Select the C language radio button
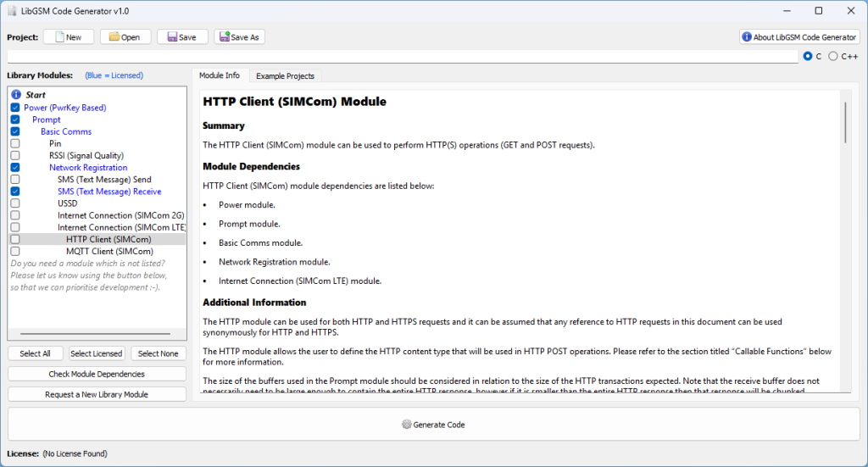This screenshot has height=467, width=868. point(808,57)
